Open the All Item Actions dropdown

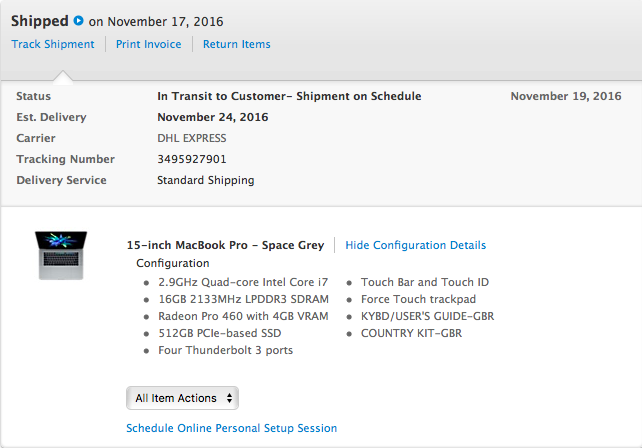pos(182,398)
